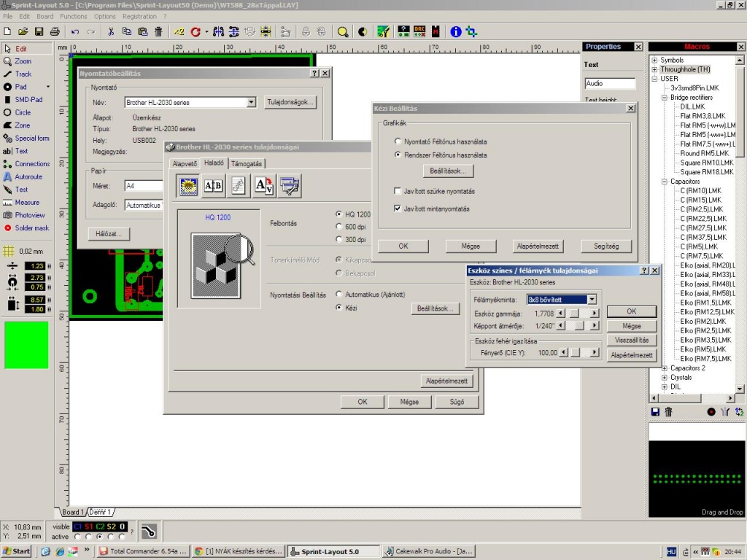Select 600 dpi resolution
Image resolution: width=747 pixels, height=560 pixels.
338,227
